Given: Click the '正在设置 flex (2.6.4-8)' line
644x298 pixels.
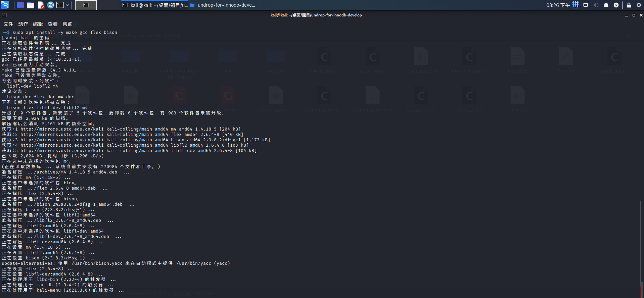Looking at the screenshot, I should (x=37, y=269).
